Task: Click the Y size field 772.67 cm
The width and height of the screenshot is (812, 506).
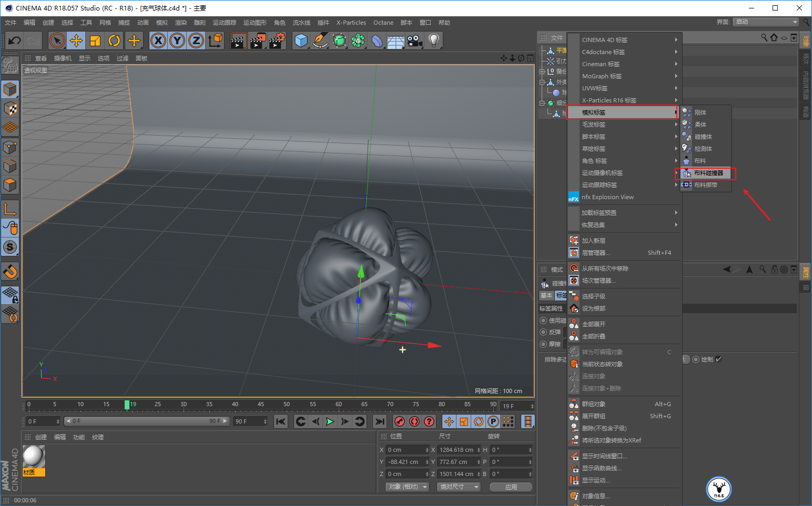Action: coord(459,462)
